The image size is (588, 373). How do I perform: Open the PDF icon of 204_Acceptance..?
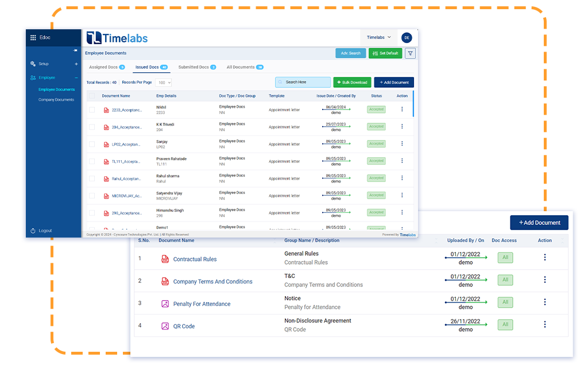(x=106, y=127)
